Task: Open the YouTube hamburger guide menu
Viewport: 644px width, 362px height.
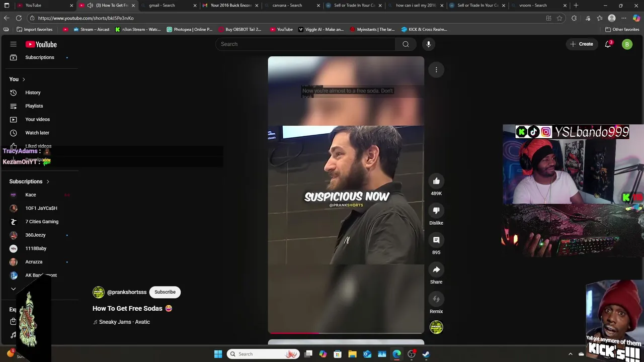Action: click(14, 44)
